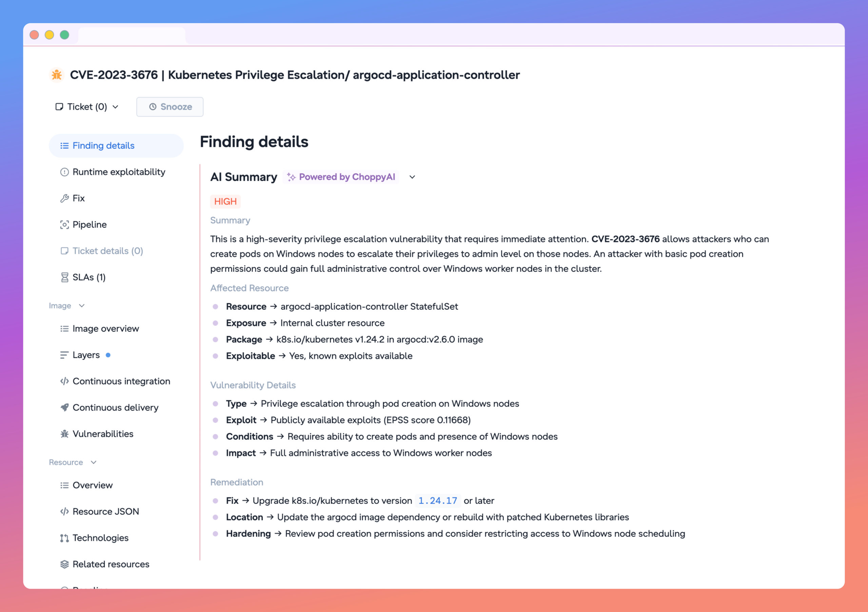Click the code icon beside Resource JSON
868x612 pixels.
(65, 512)
